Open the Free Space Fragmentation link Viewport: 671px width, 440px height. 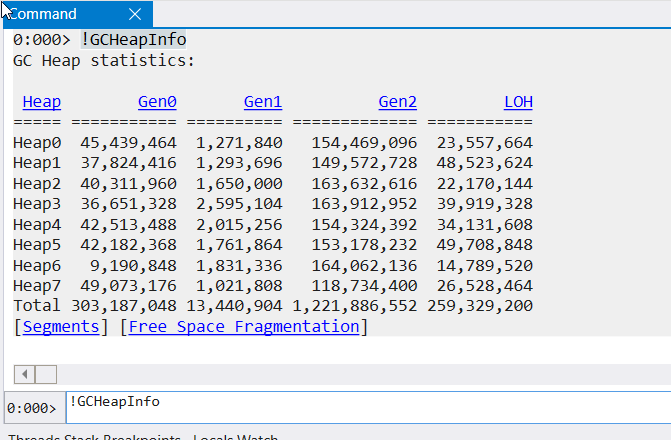243,327
